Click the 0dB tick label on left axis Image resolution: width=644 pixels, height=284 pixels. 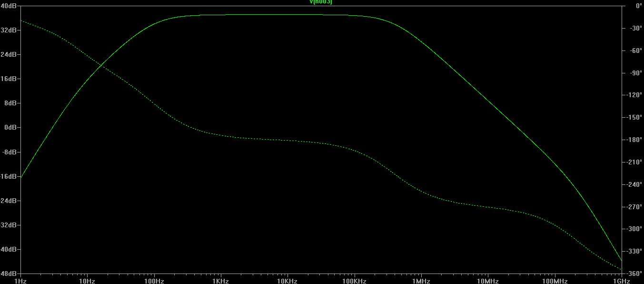[11, 128]
